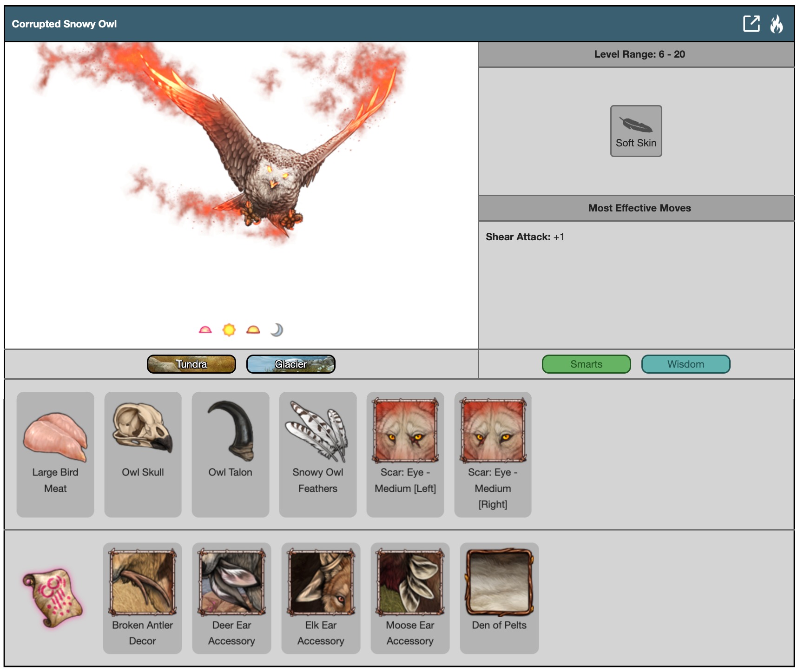This screenshot has width=798, height=672.
Task: Select the Broken Antler Decor recipe
Action: (142, 598)
